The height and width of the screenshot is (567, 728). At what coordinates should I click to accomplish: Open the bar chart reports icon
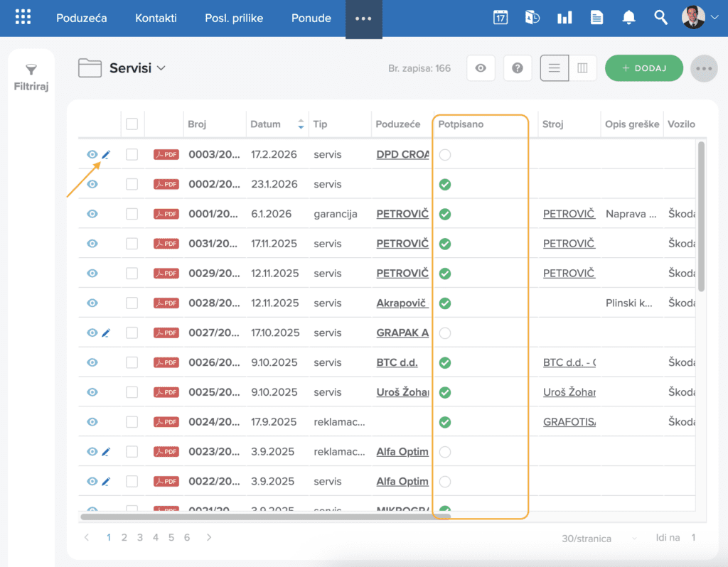564,18
